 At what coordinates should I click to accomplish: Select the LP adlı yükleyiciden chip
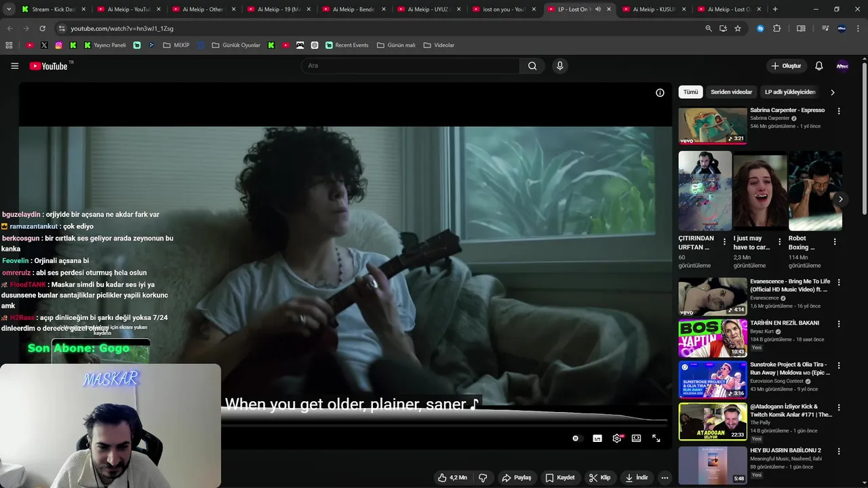pos(790,92)
